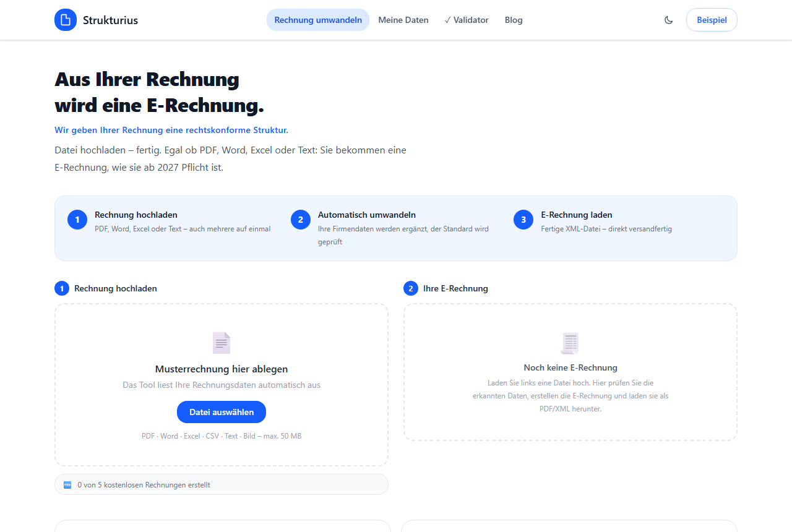Screen dimensions: 792x532
Task: Go to Meine Daten
Action: click(403, 20)
